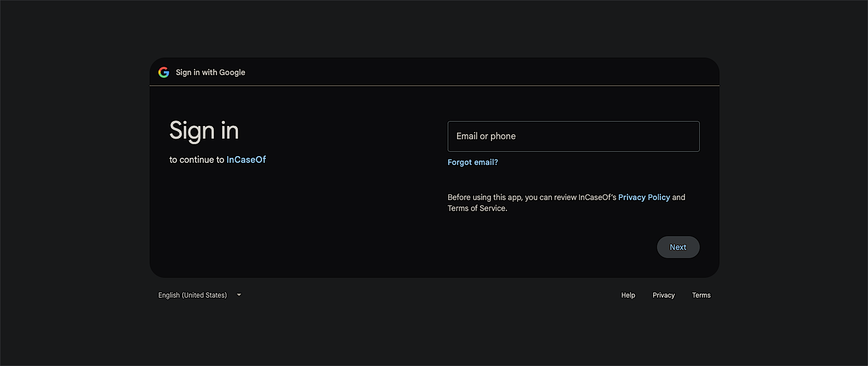Viewport: 868px width, 366px height.
Task: Click the language selector caret arrow
Action: coord(239,295)
